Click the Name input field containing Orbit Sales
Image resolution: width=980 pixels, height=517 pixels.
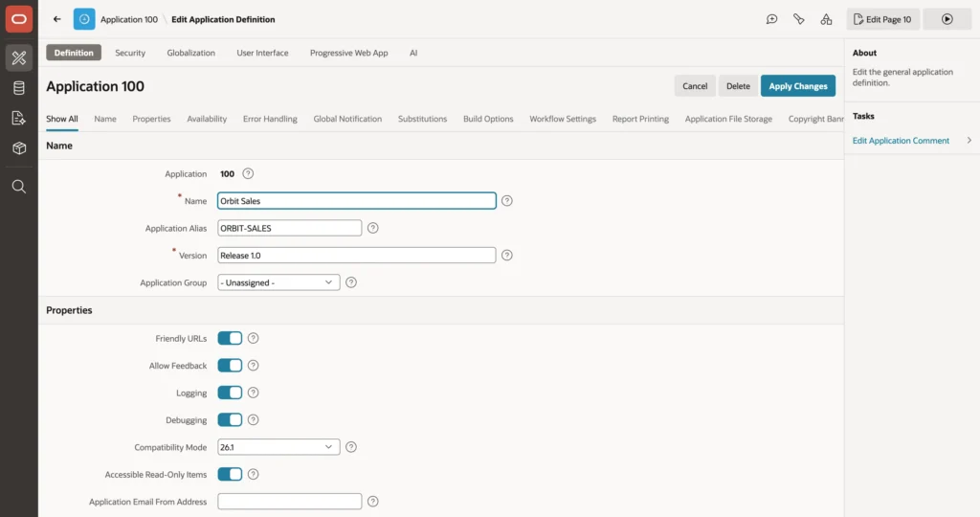(357, 201)
